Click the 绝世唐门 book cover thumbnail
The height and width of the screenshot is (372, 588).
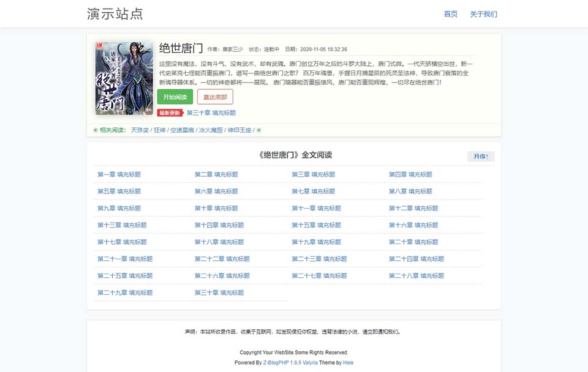(124, 78)
